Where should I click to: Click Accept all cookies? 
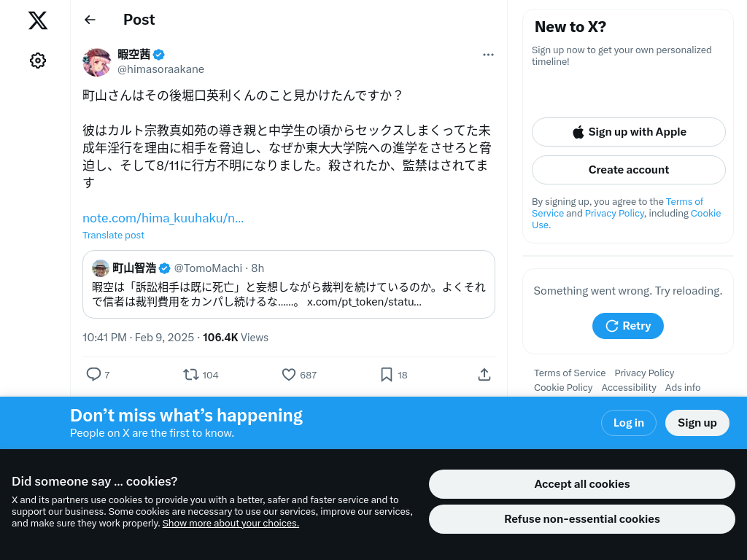(x=581, y=484)
